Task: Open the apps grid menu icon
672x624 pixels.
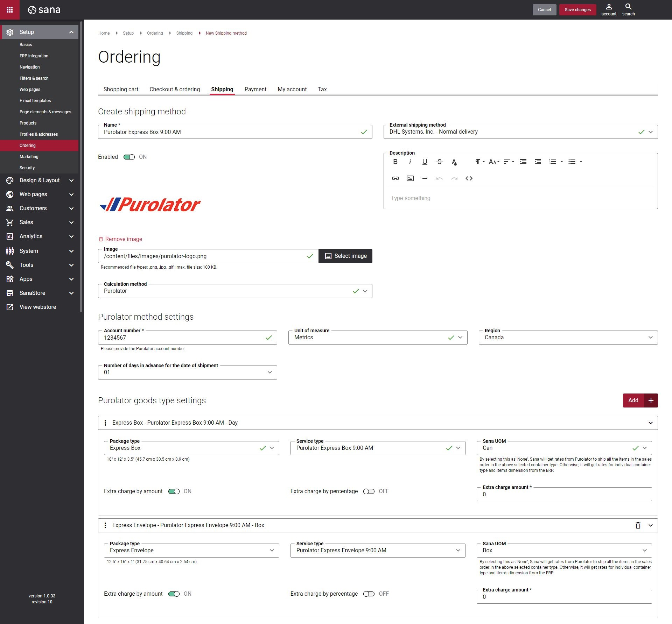Action: point(10,10)
